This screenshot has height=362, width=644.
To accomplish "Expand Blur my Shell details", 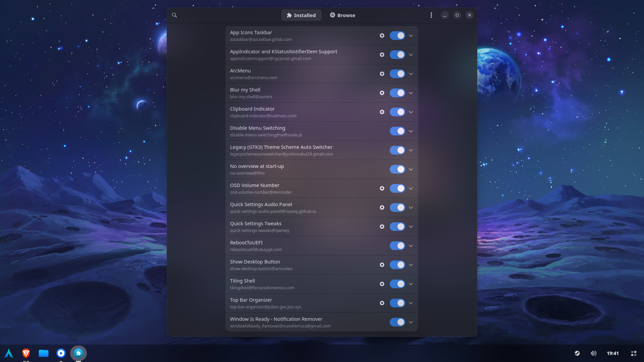I will 411,93.
